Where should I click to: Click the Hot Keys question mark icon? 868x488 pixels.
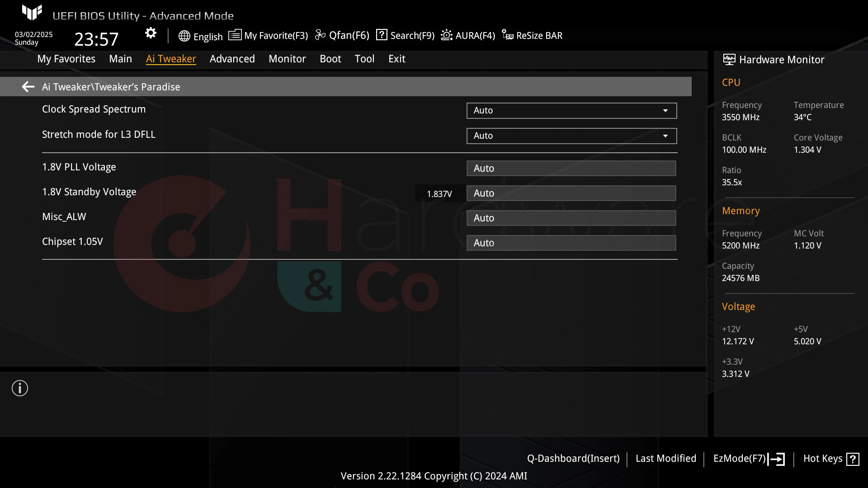pyautogui.click(x=853, y=459)
